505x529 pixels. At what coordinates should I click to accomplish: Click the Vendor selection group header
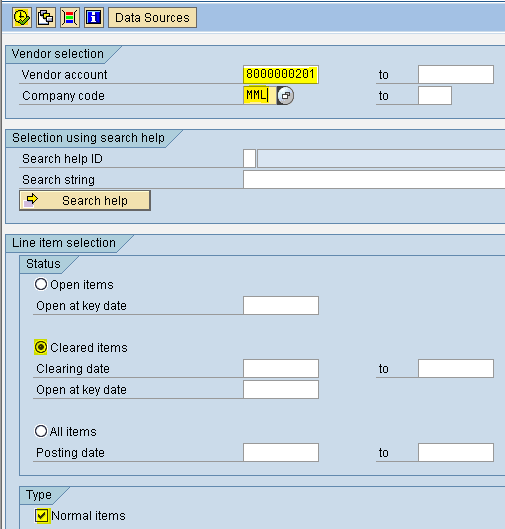pos(58,54)
